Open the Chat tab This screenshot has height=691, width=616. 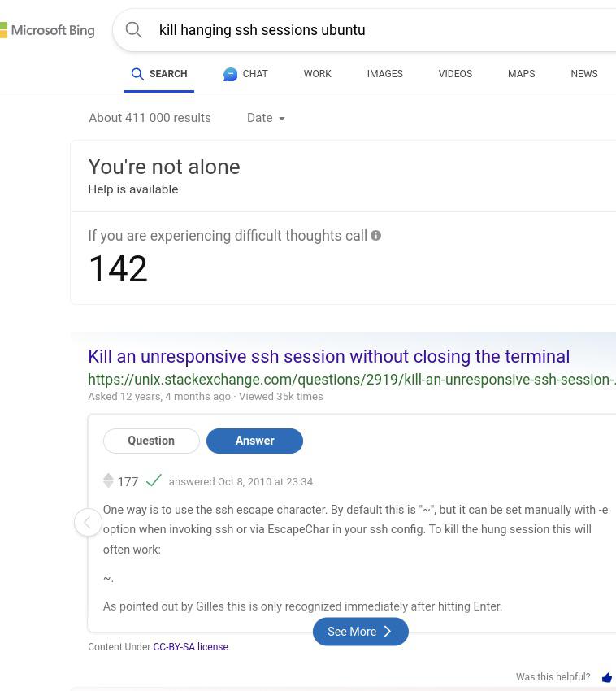(x=245, y=74)
